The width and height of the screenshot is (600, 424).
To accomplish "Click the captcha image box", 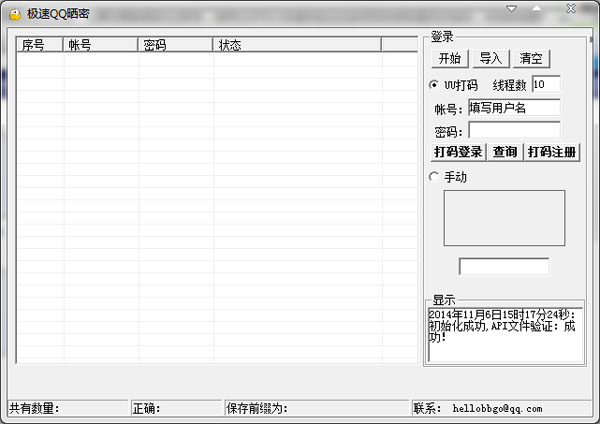I will point(504,218).
